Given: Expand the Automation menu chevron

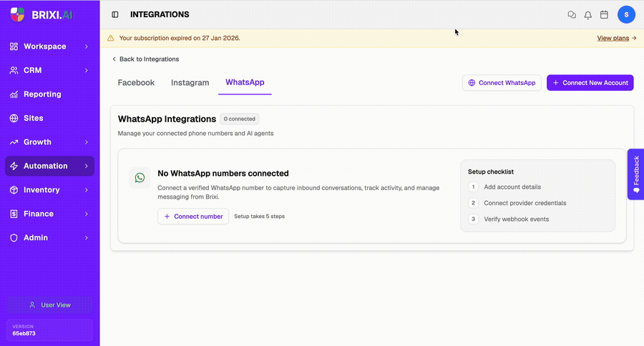Looking at the screenshot, I should click(x=87, y=167).
